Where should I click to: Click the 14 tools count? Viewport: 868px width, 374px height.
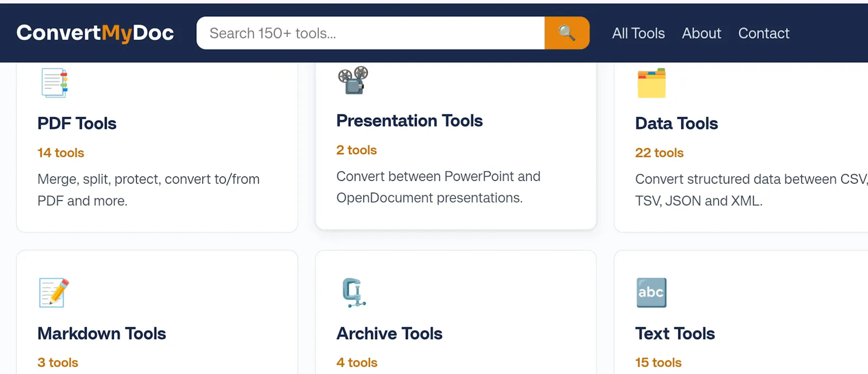pos(61,153)
